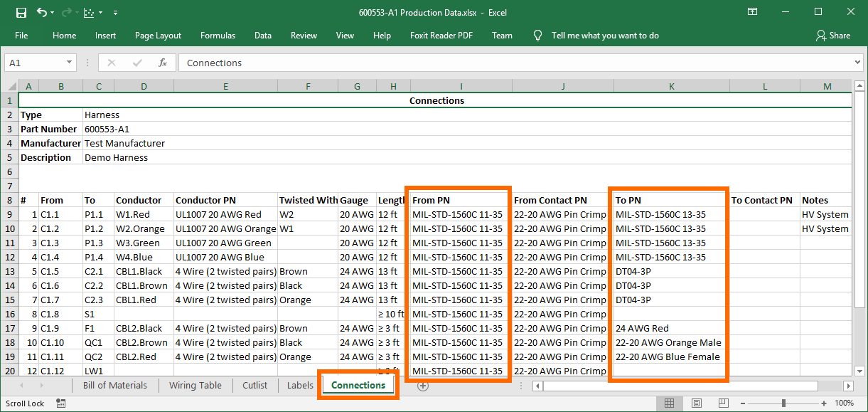Viewport: 868px width, 412px height.
Task: Switch to Page Break Preview icon
Action: point(723,403)
